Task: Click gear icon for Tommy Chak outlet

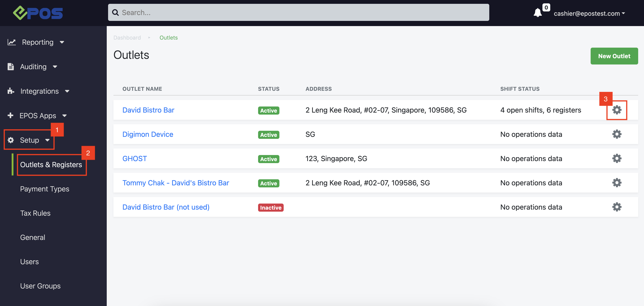Action: tap(616, 183)
